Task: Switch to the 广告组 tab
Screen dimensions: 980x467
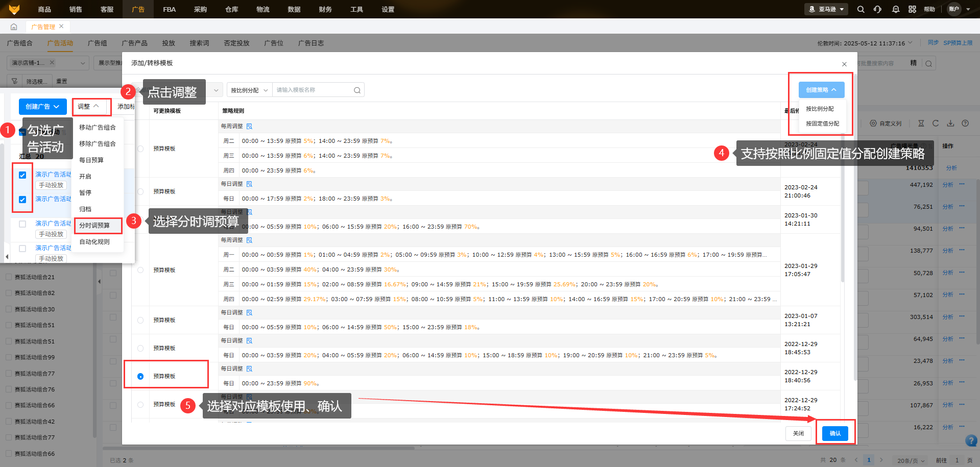Action: tap(97, 43)
